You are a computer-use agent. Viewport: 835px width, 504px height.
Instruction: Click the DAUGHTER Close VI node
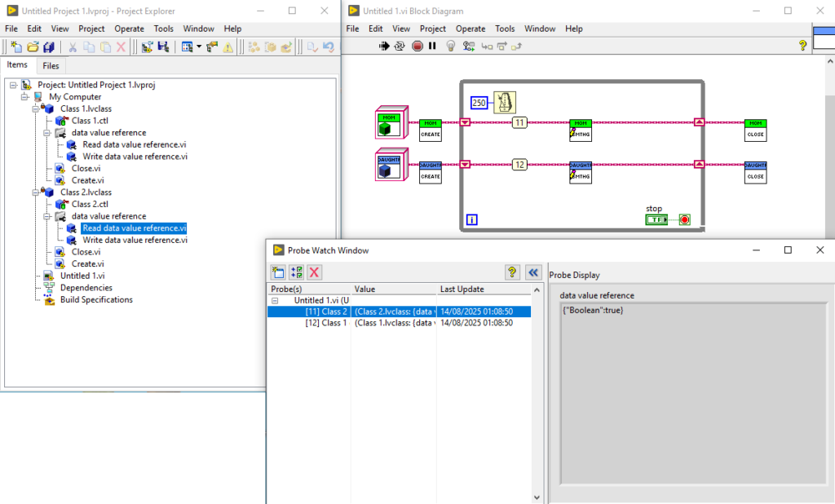755,173
